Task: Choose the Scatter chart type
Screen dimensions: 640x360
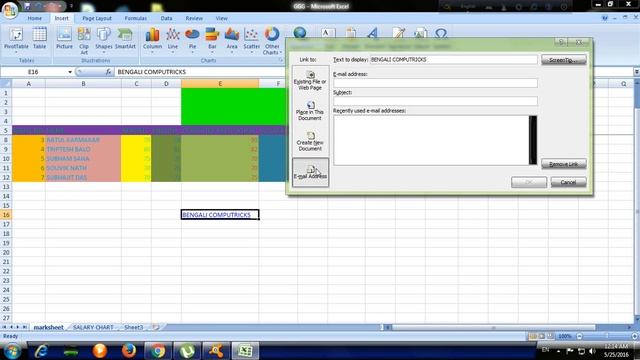Action: (251, 40)
